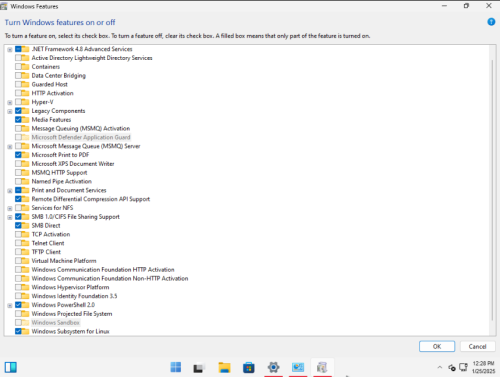The height and width of the screenshot is (377, 500).
Task: Turn off Windows Subsystem for Linux
Action: click(x=18, y=331)
